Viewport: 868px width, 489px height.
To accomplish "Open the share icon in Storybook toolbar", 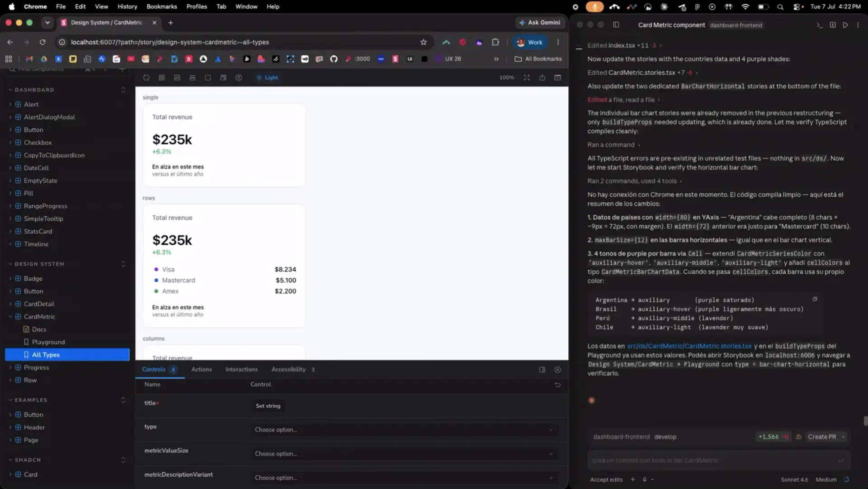I will [542, 78].
